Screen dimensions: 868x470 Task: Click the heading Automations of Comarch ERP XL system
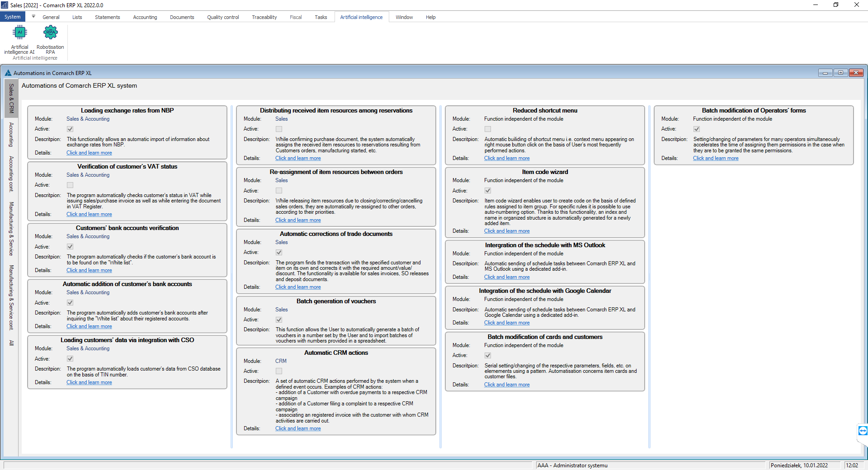[79, 86]
